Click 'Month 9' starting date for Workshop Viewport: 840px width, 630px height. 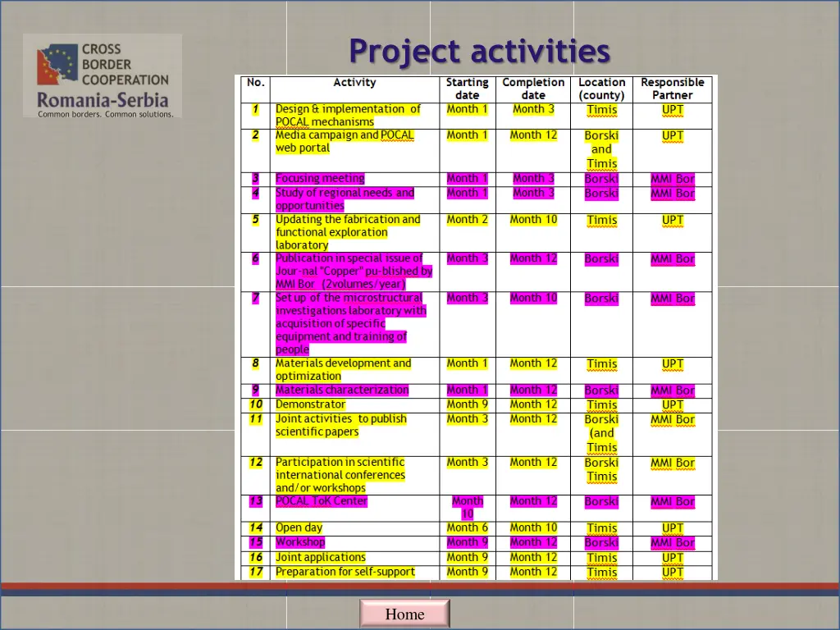[467, 542]
